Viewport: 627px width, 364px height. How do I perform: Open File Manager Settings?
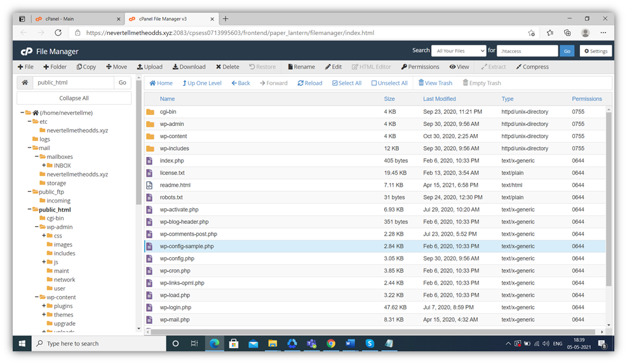tap(596, 51)
